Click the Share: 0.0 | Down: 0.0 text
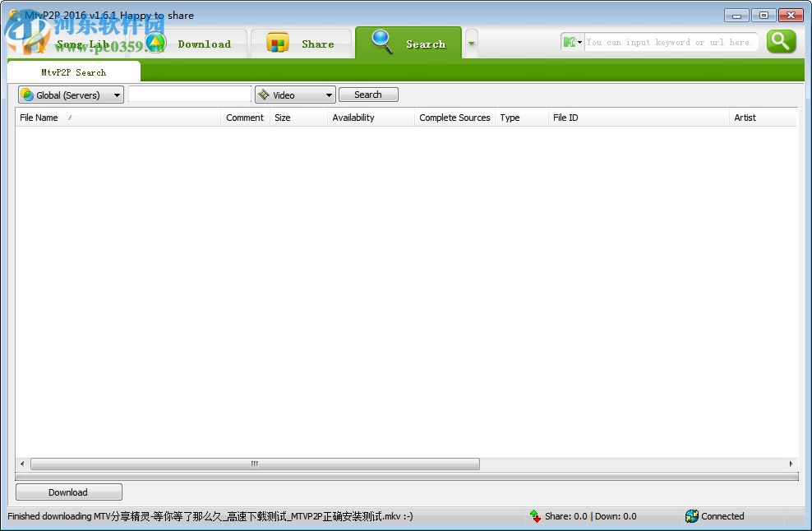 [x=590, y=516]
